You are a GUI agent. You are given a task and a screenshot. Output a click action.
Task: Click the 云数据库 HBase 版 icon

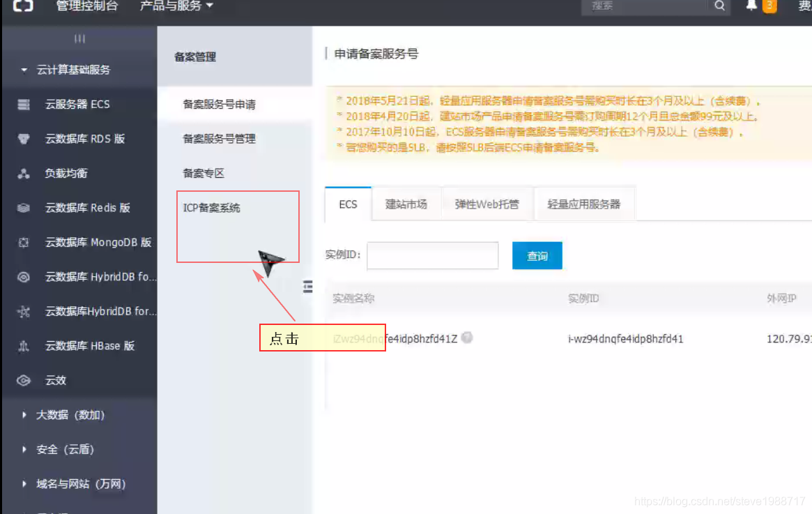coord(23,346)
